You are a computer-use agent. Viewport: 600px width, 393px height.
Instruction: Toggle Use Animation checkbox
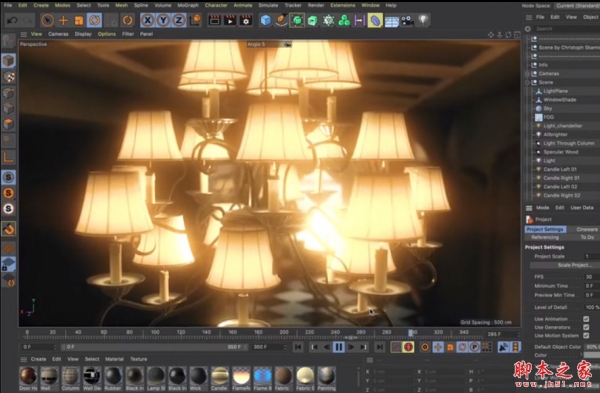(586, 319)
